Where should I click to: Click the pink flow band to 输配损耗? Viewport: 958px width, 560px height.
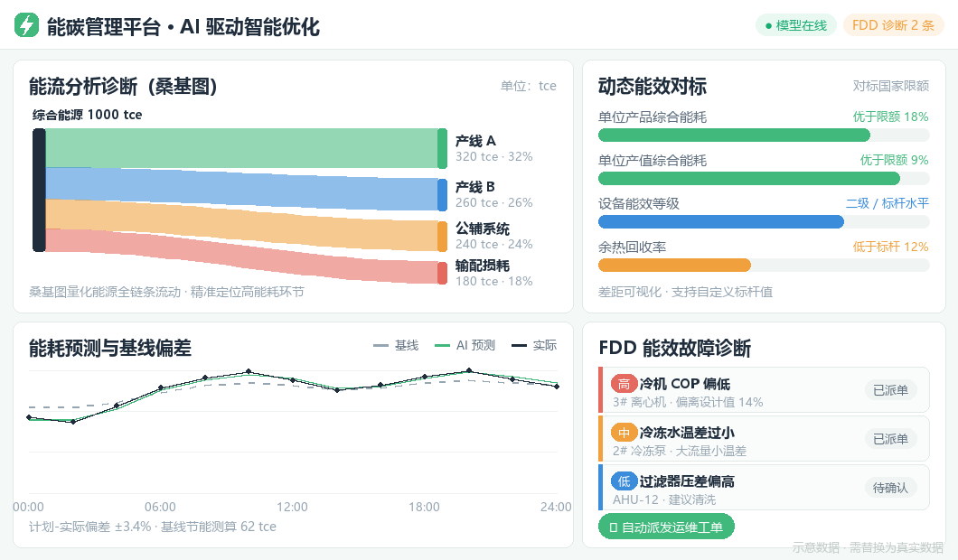click(241, 257)
